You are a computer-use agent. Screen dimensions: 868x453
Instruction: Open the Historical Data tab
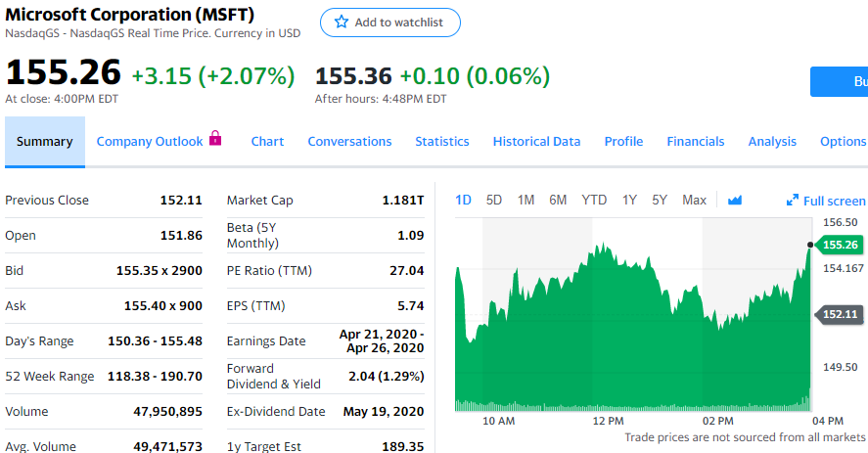[536, 142]
